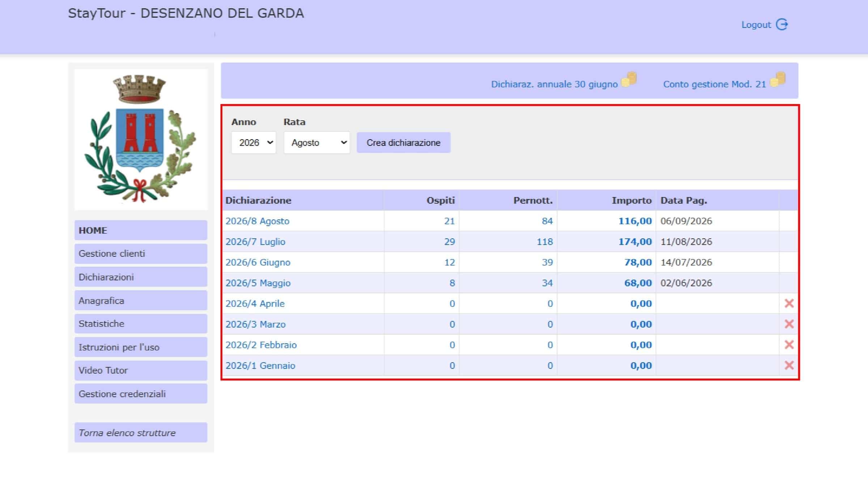Open the 2026/3 Marzo declaration link
This screenshot has width=868, height=488.
[x=255, y=324]
